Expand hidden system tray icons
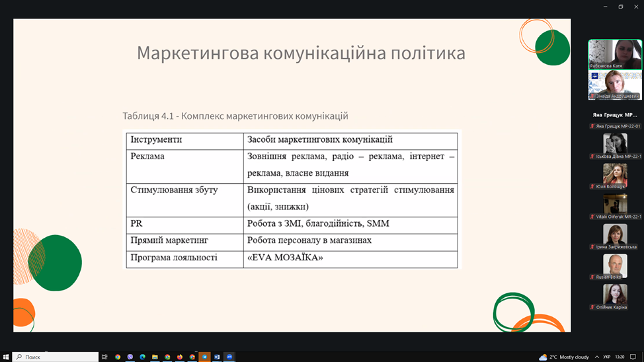 598,357
